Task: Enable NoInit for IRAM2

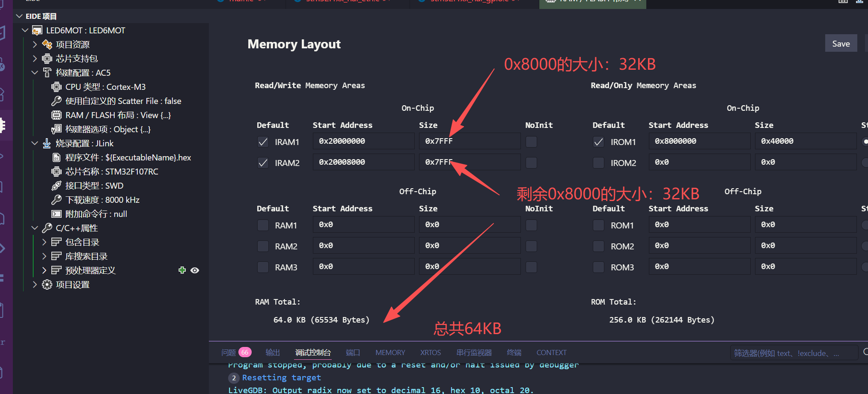Action: tap(531, 163)
